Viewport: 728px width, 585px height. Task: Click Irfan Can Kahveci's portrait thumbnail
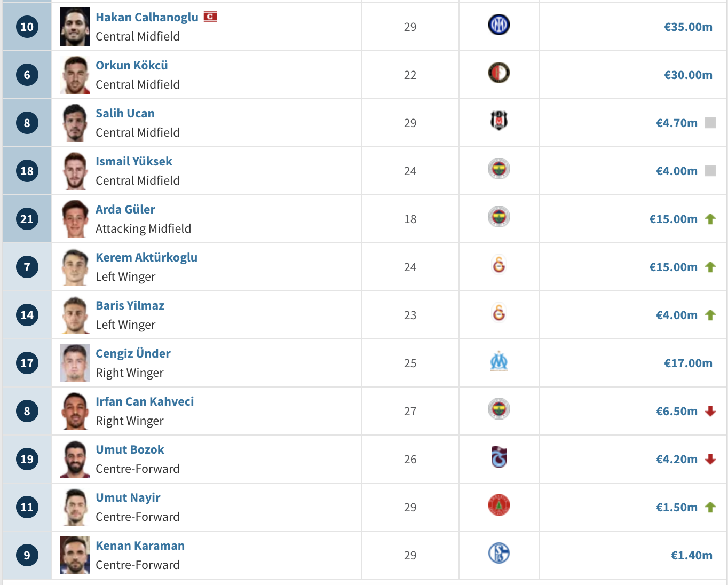coord(75,411)
